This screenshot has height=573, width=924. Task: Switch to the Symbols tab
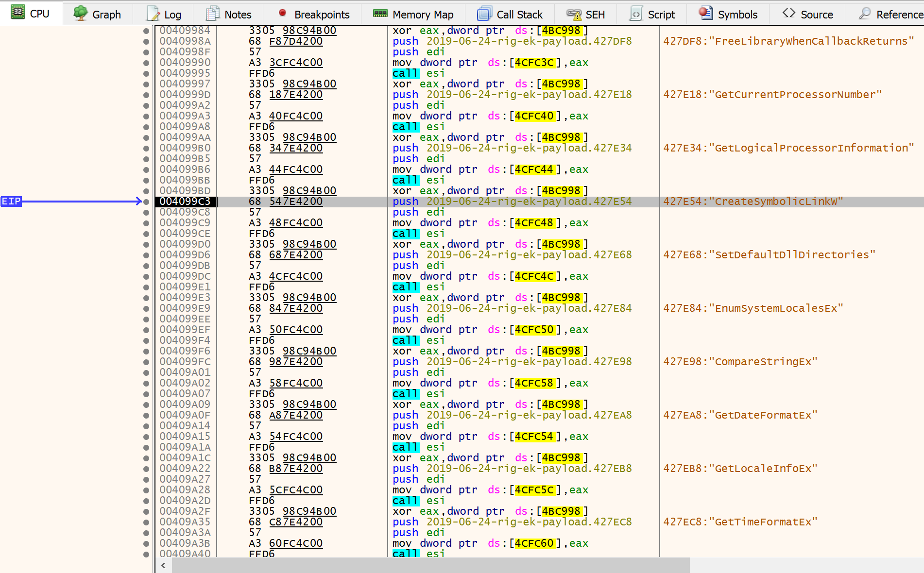tap(728, 14)
